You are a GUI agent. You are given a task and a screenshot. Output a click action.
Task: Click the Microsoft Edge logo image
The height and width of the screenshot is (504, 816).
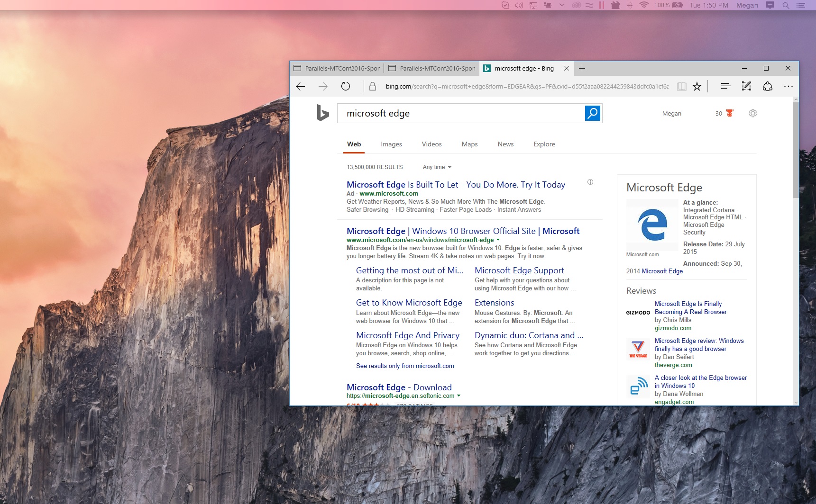pyautogui.click(x=652, y=225)
